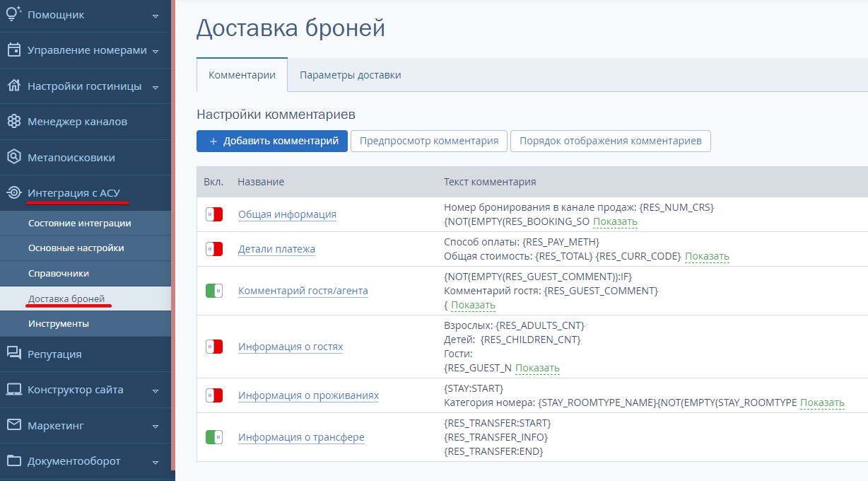This screenshot has width=868, height=481.
Task: Open the Репутация section
Action: 86,354
